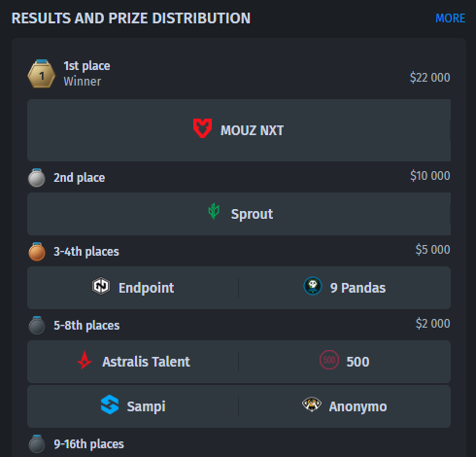476x457 pixels.
Task: Open the Anonymo team name
Action: 357,406
